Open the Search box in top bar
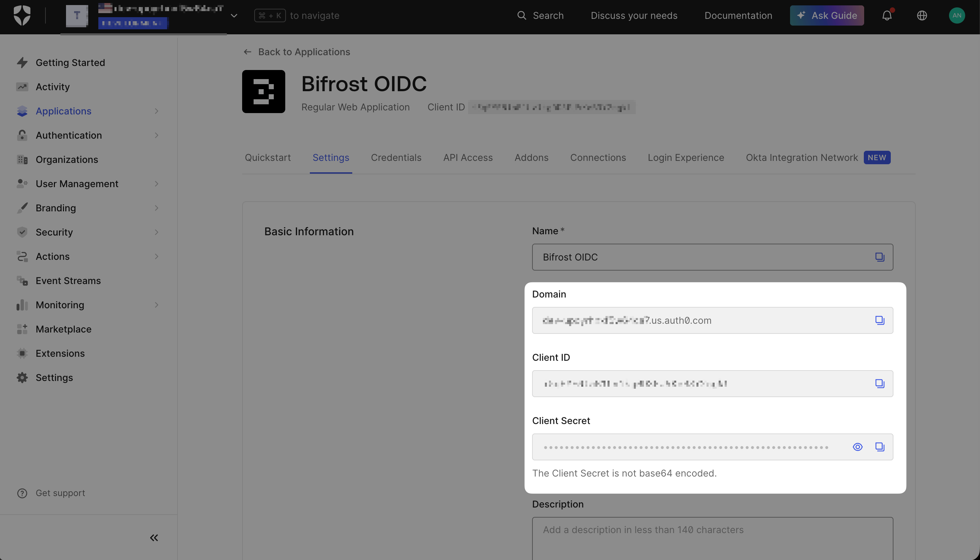Viewport: 980px width, 560px height. [540, 15]
